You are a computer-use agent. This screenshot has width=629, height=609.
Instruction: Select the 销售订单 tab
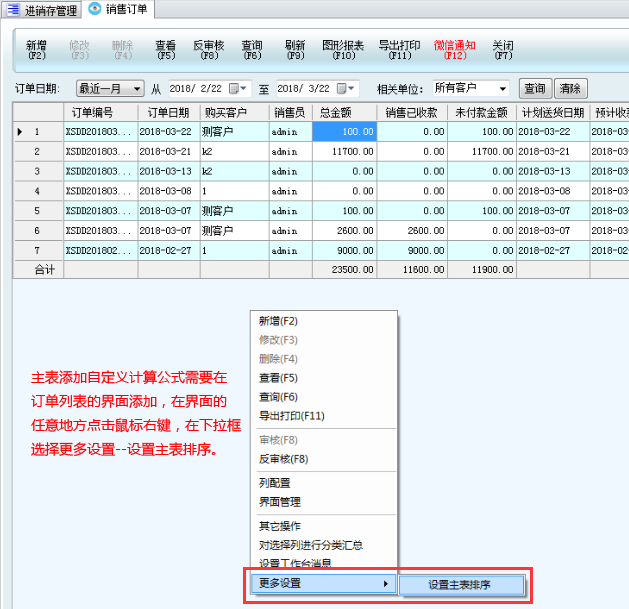[125, 9]
